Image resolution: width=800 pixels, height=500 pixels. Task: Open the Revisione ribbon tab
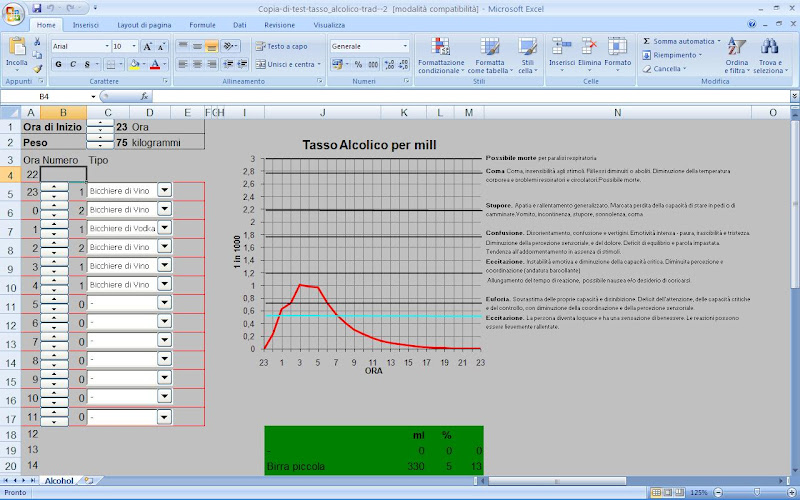pyautogui.click(x=279, y=25)
